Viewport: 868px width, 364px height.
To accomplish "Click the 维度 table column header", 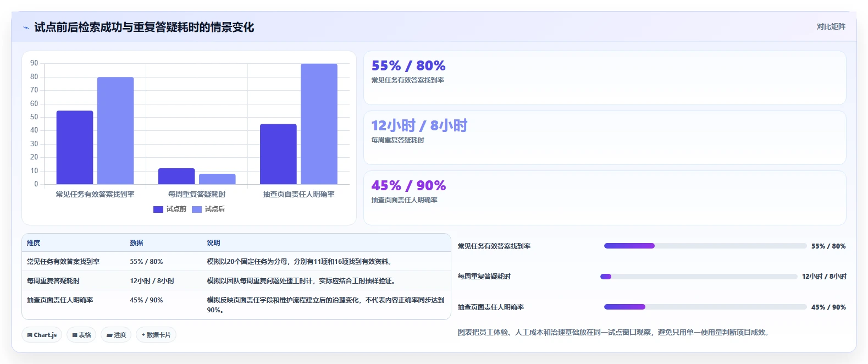I will coord(34,243).
